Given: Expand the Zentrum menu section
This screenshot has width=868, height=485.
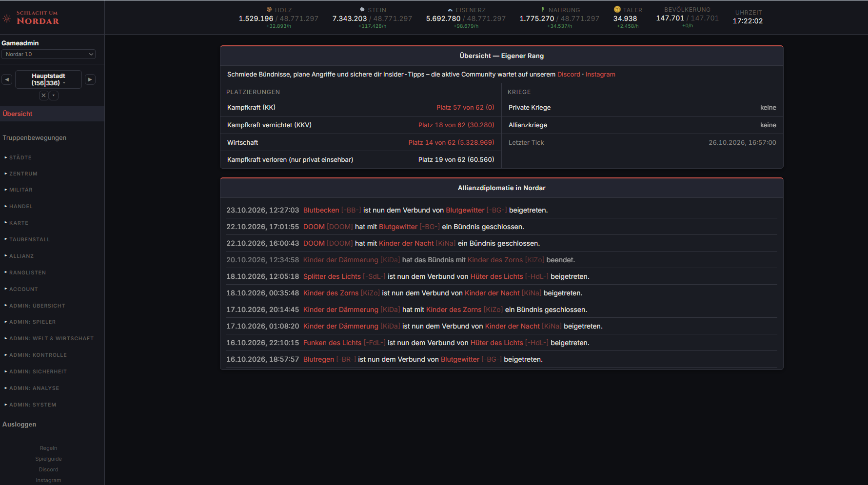Looking at the screenshot, I should [21, 174].
